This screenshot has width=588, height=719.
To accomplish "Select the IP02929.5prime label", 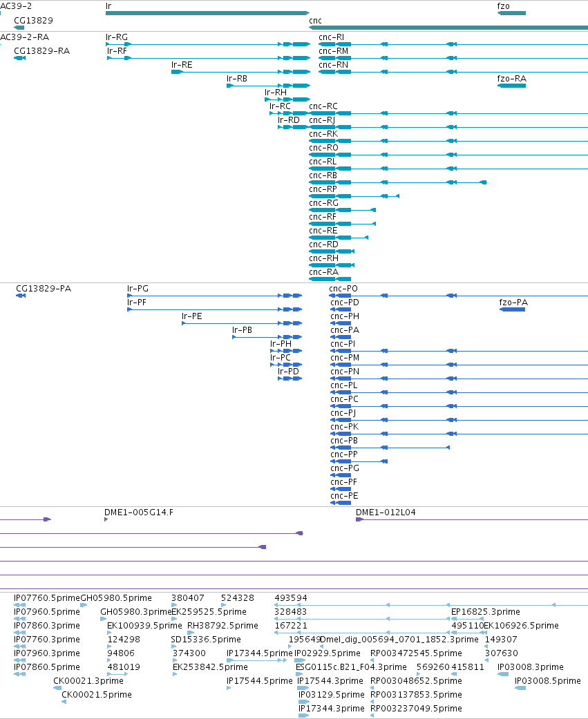I will pyautogui.click(x=327, y=653).
